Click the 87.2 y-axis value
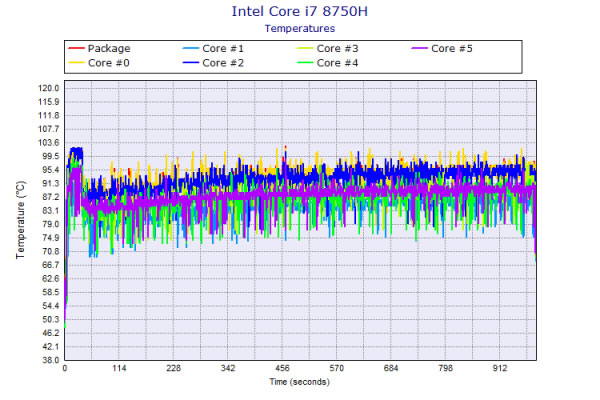Screen dimensions: 600x400 51,197
